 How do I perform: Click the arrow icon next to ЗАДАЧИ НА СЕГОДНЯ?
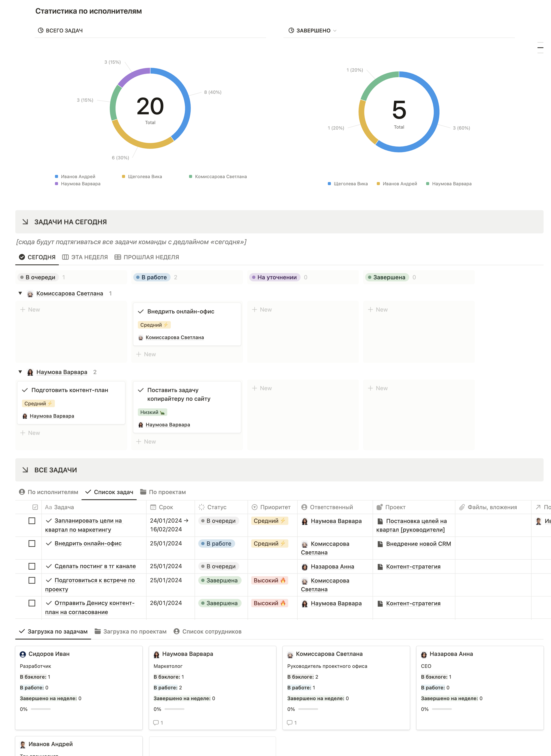click(25, 222)
